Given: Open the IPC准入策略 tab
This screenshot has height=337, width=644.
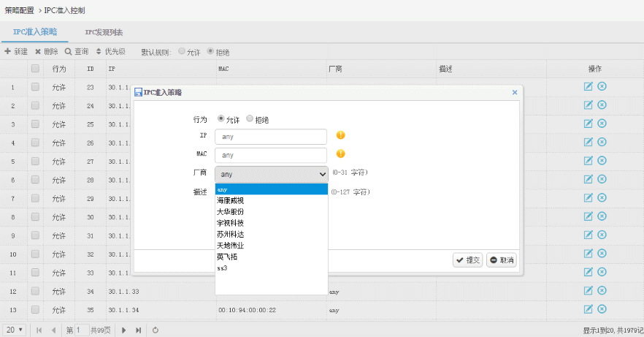Looking at the screenshot, I should [35, 32].
